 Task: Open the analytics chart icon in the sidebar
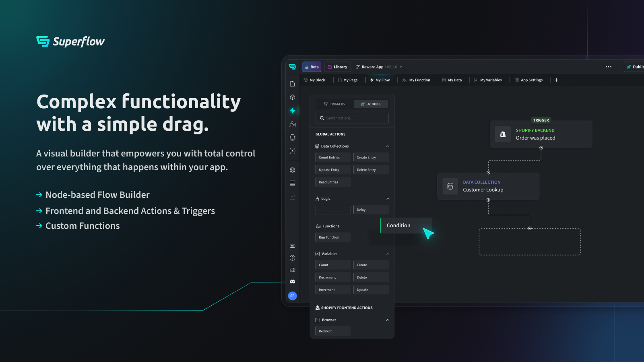point(293,197)
